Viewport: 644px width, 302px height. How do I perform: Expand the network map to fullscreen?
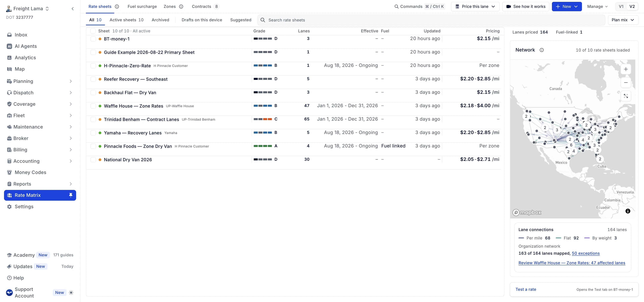(626, 96)
